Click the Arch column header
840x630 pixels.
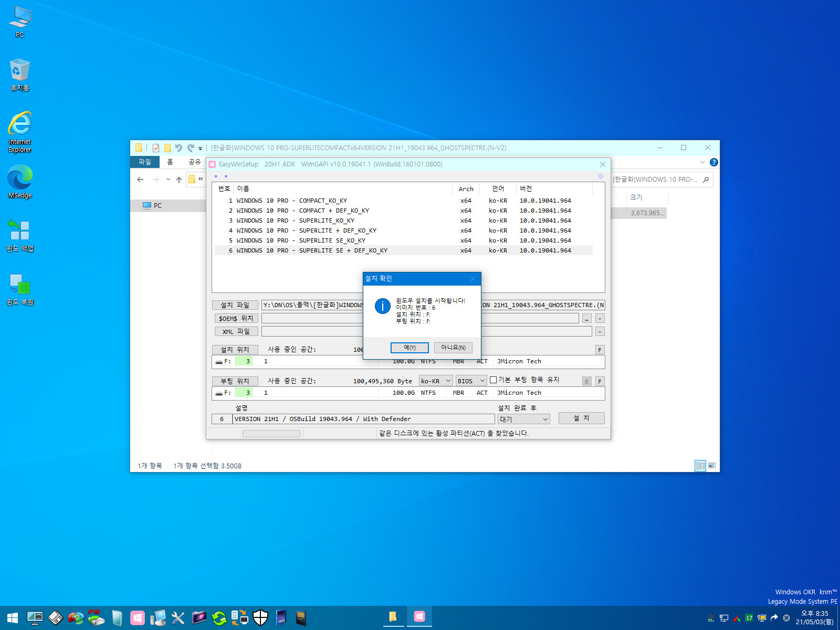[x=466, y=188]
